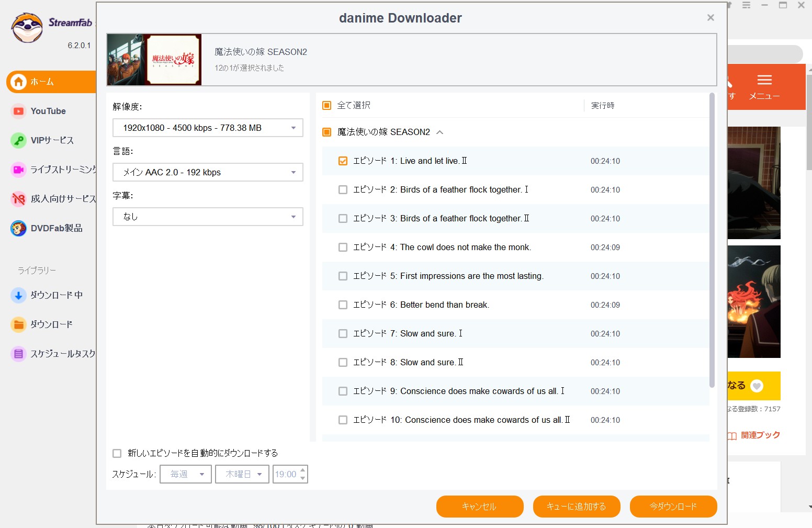
Task: Click the キャンセル button
Action: (480, 507)
